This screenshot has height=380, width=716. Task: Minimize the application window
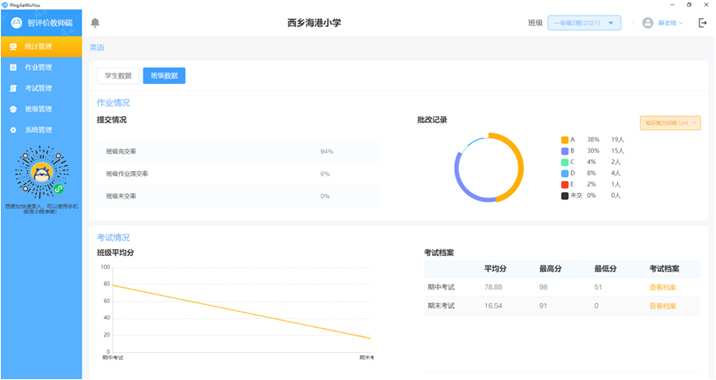[672, 5]
